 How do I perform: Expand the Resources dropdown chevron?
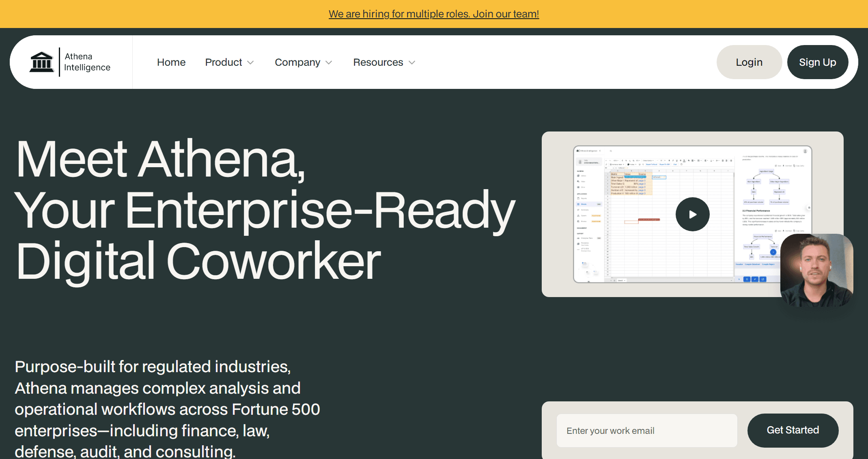[412, 62]
